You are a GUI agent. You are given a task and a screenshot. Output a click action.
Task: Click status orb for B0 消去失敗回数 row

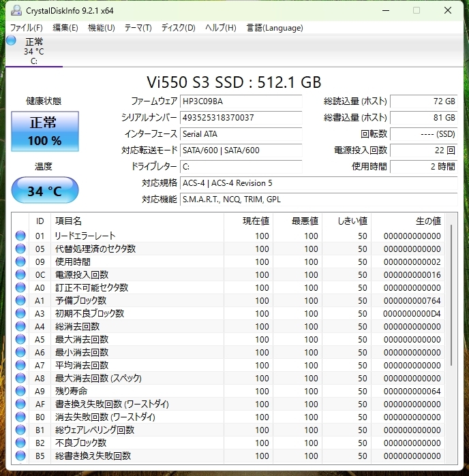pos(20,417)
